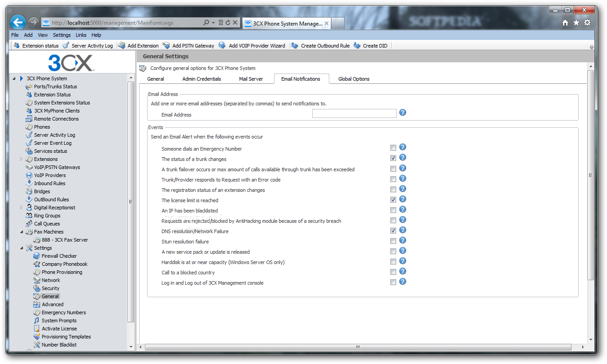Switch to the Mail Server tab

251,79
